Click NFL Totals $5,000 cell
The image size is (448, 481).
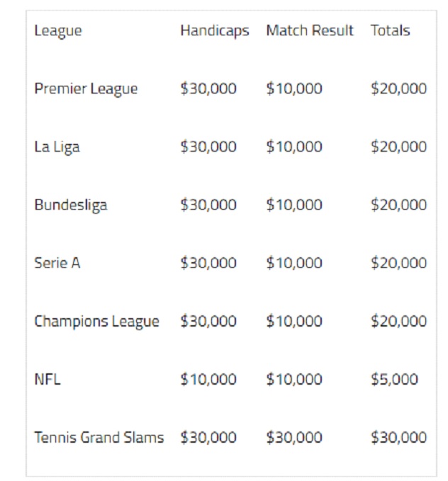pos(395,380)
